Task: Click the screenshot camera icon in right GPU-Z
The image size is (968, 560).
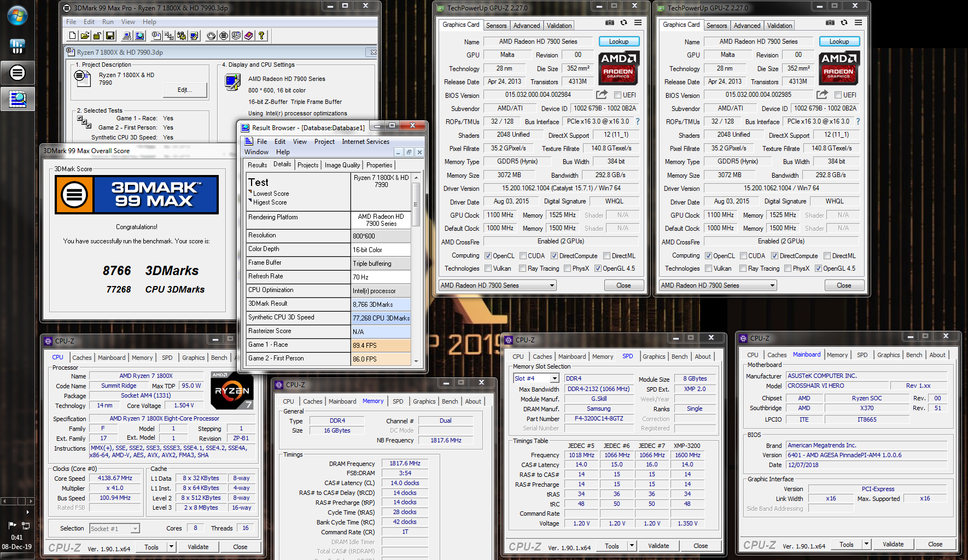Action: [830, 22]
